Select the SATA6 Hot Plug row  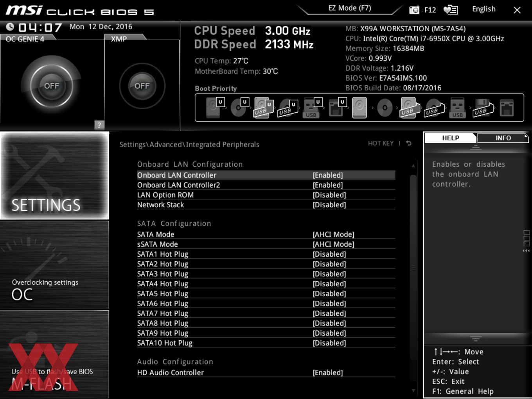(x=266, y=304)
